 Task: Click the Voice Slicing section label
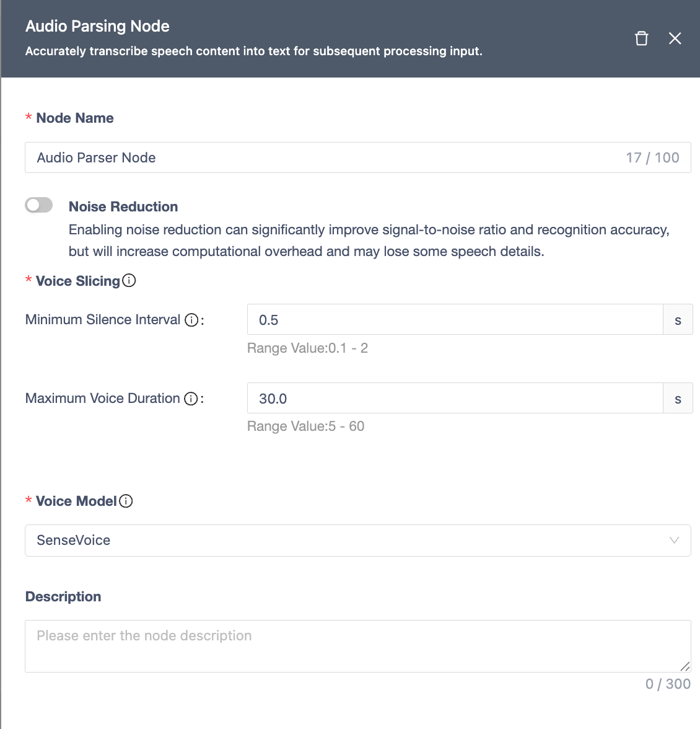click(x=78, y=281)
